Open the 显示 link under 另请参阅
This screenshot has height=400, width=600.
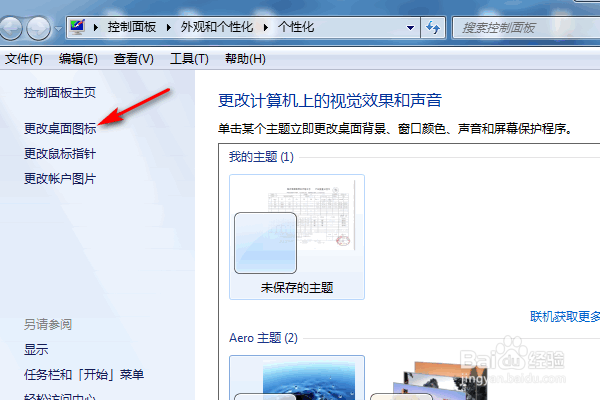(x=36, y=349)
